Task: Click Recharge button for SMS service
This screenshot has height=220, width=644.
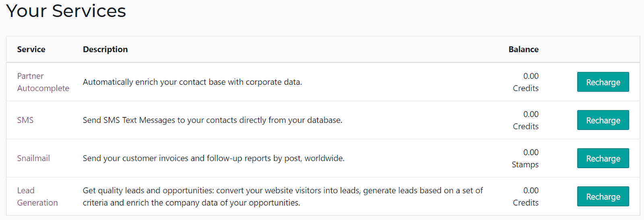Action: point(603,120)
